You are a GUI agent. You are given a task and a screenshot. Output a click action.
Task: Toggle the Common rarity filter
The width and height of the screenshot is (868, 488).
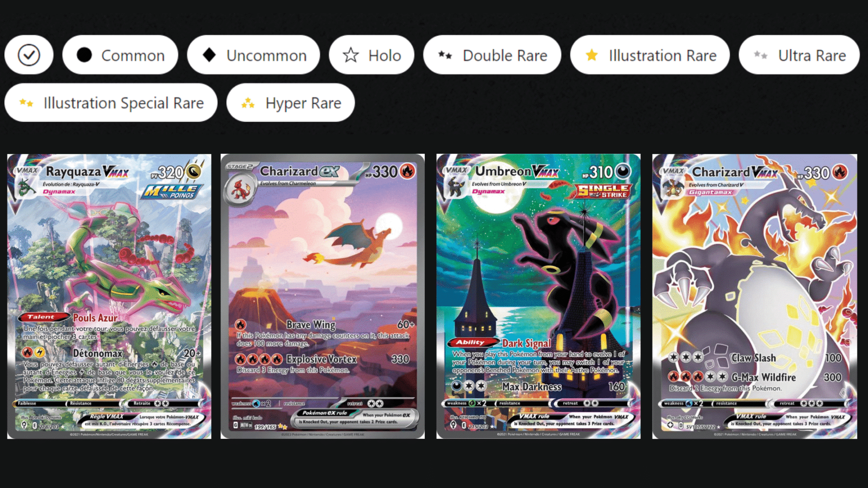pos(120,55)
